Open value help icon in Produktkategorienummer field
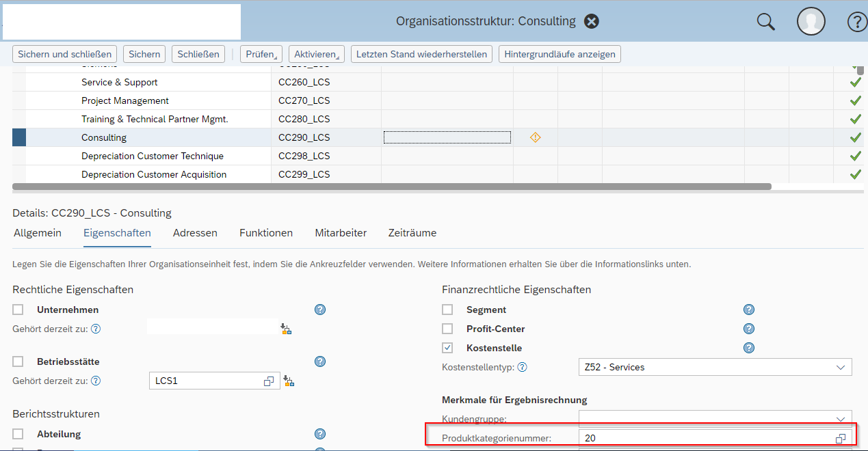This screenshot has height=451, width=868. tap(841, 439)
